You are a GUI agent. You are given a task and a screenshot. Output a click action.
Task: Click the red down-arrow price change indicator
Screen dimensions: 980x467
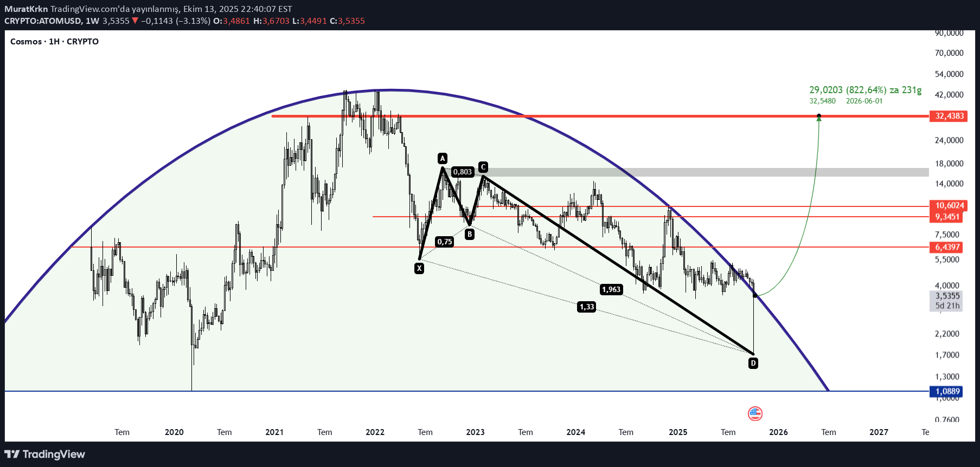[x=135, y=21]
